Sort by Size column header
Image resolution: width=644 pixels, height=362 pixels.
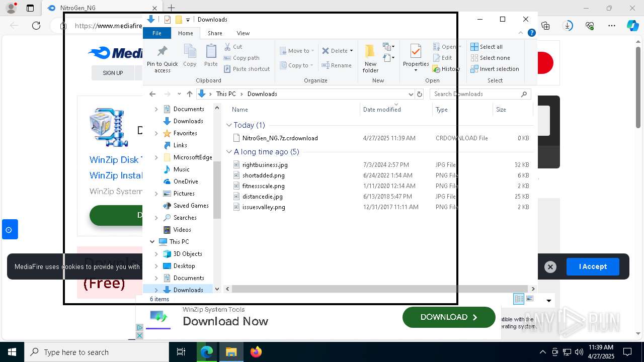513,110
